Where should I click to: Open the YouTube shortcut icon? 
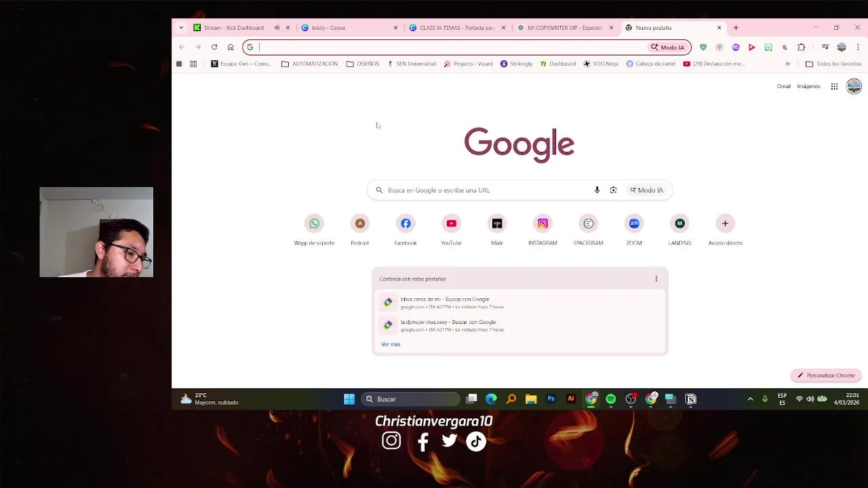pyautogui.click(x=451, y=224)
